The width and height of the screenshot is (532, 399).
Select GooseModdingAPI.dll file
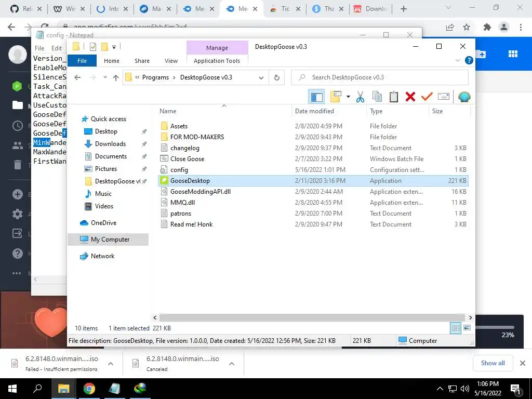click(x=200, y=191)
